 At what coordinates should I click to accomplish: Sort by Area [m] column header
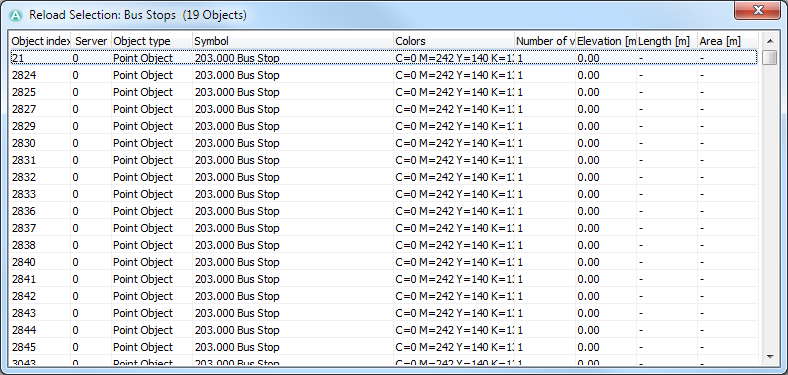click(728, 41)
